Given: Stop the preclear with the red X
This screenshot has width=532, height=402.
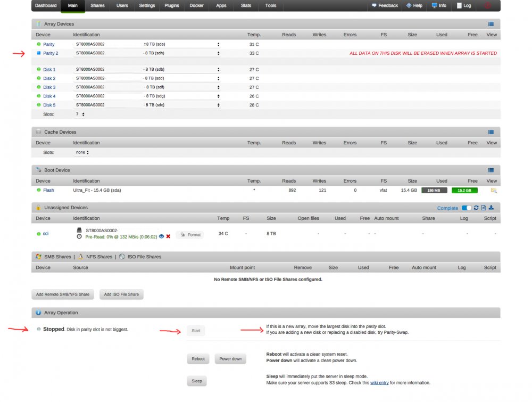Looking at the screenshot, I should (x=168, y=236).
